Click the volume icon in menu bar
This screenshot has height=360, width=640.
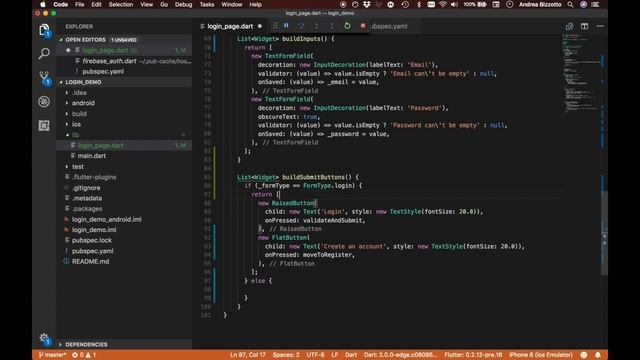pos(454,4)
